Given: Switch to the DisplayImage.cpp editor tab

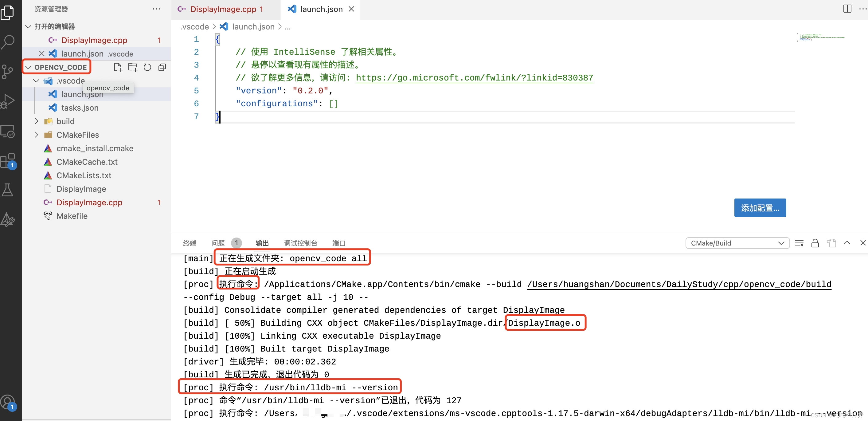Looking at the screenshot, I should point(226,10).
